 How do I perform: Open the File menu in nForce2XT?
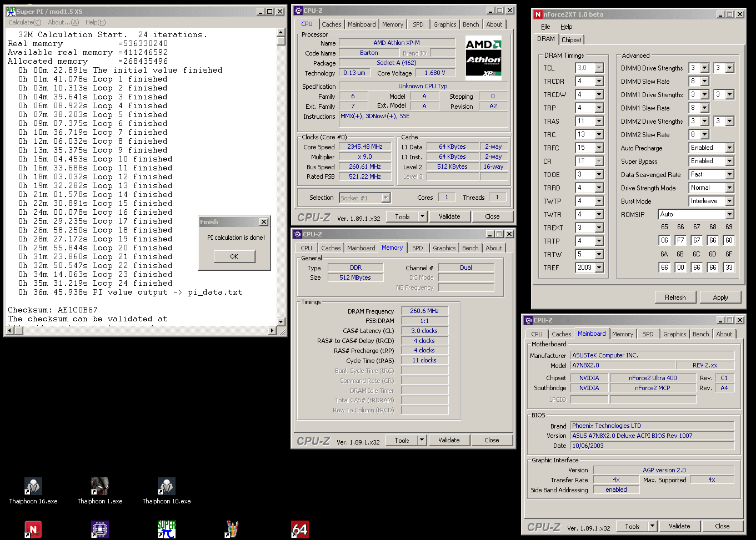tap(545, 27)
